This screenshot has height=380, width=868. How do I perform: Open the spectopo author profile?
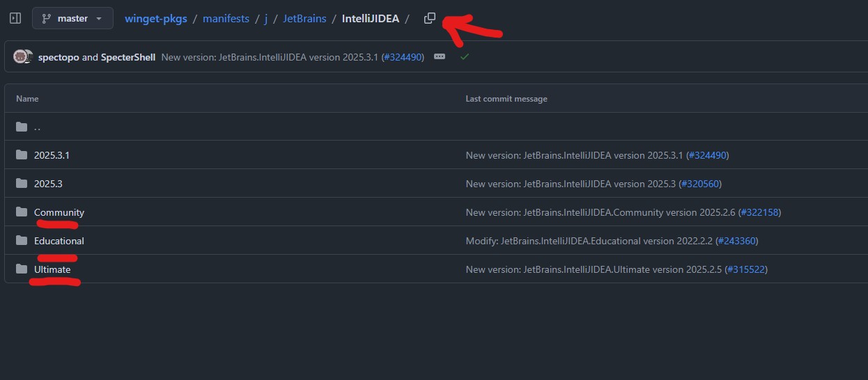(x=59, y=57)
